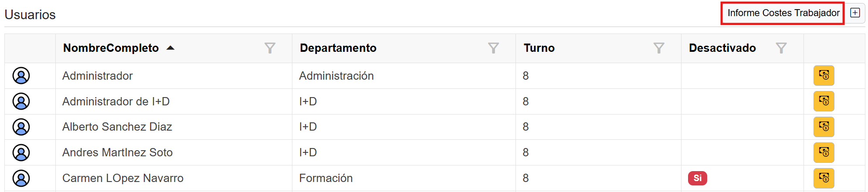Image resolution: width=868 pixels, height=192 pixels.
Task: Open the cost button for Carmen LOpez Navarro
Action: (824, 178)
